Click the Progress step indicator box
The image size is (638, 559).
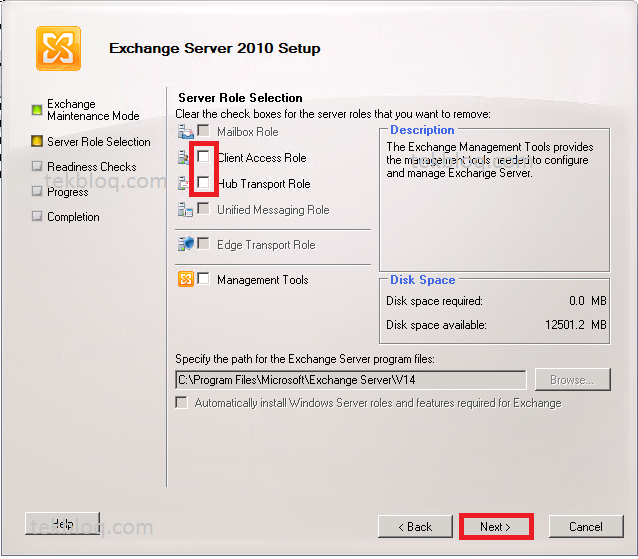[x=37, y=191]
